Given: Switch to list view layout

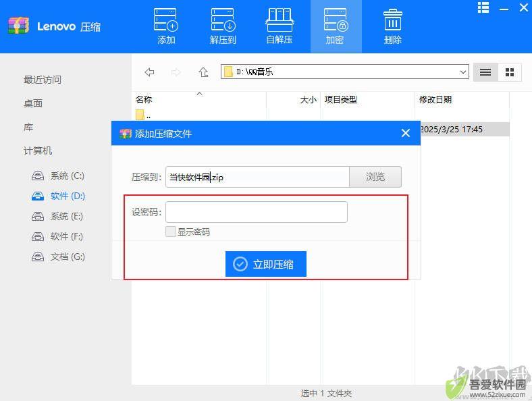Looking at the screenshot, I should pyautogui.click(x=485, y=72).
